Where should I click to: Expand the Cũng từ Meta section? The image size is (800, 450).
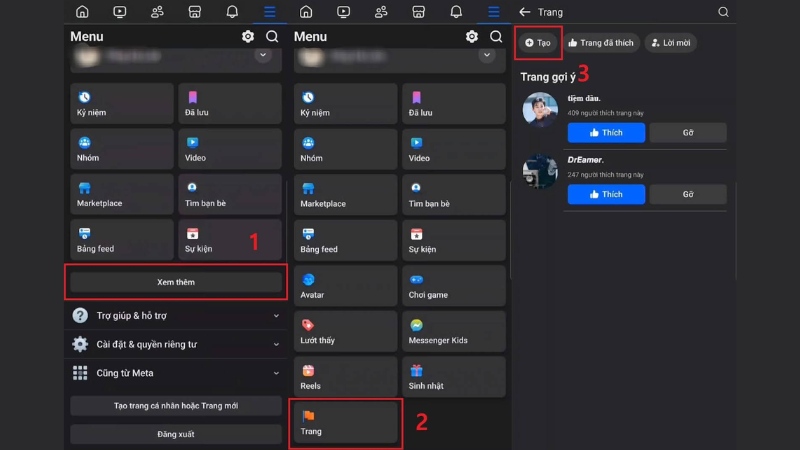(176, 373)
